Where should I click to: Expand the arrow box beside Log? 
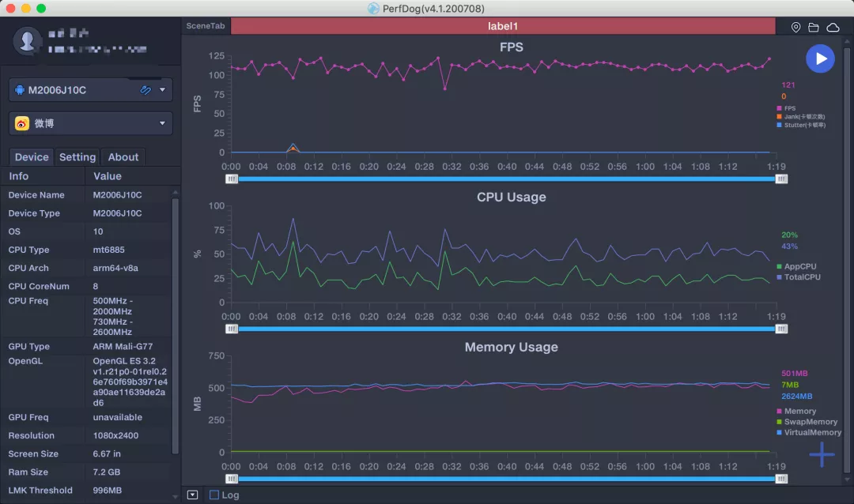(193, 495)
